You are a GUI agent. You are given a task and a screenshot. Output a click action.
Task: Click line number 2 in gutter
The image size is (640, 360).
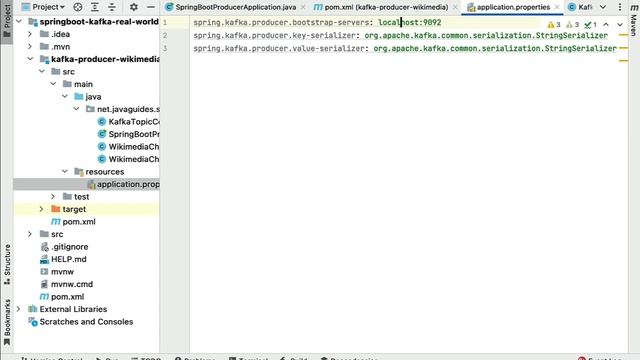point(165,36)
